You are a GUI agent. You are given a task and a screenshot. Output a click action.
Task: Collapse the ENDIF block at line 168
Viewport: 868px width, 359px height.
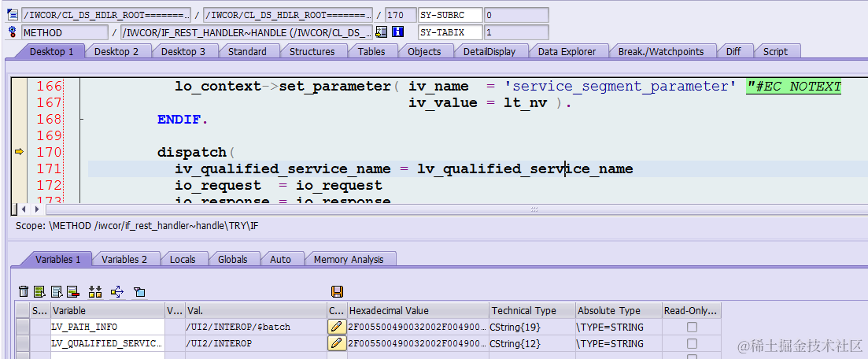[82, 119]
